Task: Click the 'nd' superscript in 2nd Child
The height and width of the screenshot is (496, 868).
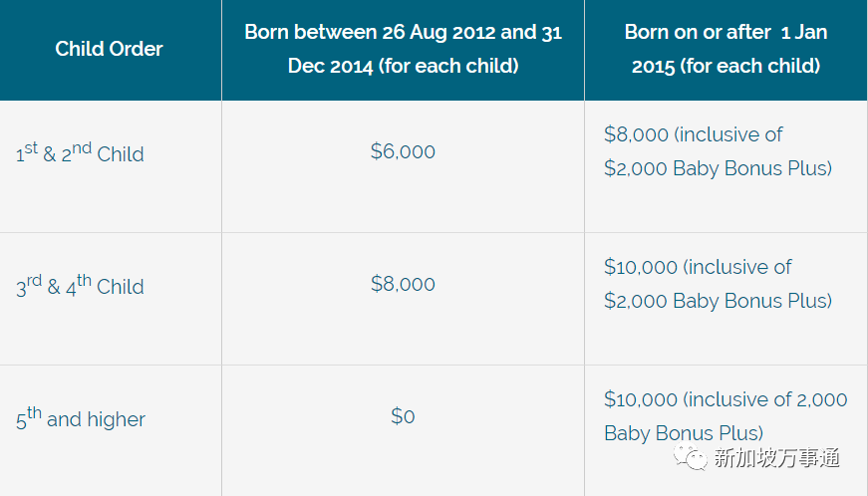Action: [81, 147]
